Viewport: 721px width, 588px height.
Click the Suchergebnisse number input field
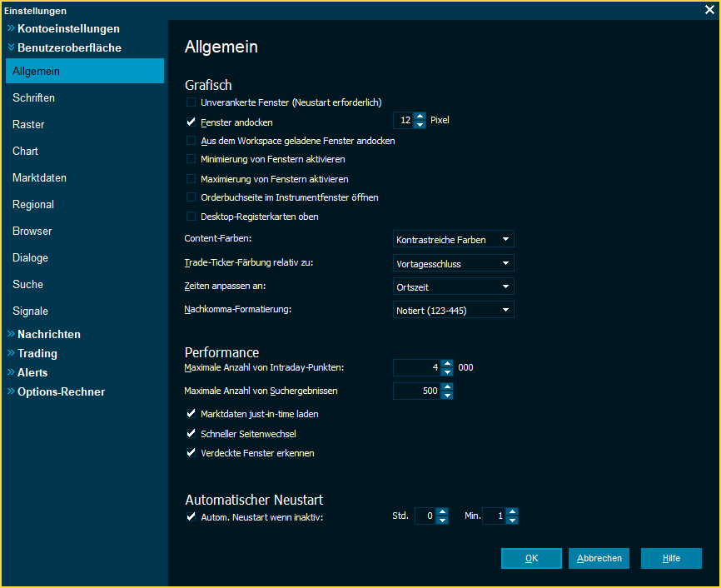tap(417, 391)
